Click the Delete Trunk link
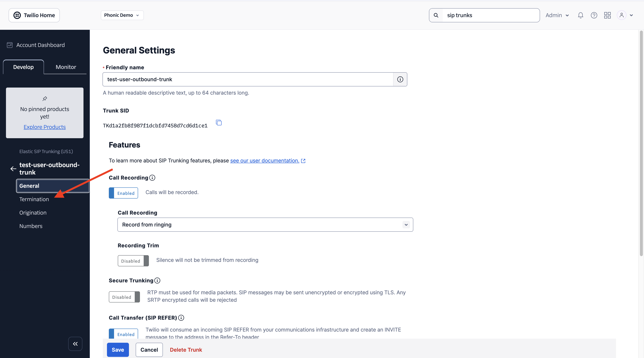 coord(186,350)
